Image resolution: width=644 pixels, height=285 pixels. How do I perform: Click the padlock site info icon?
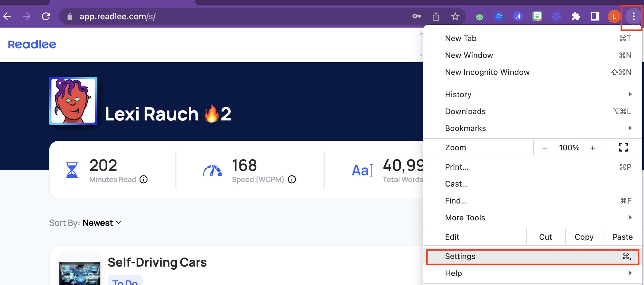tap(70, 17)
